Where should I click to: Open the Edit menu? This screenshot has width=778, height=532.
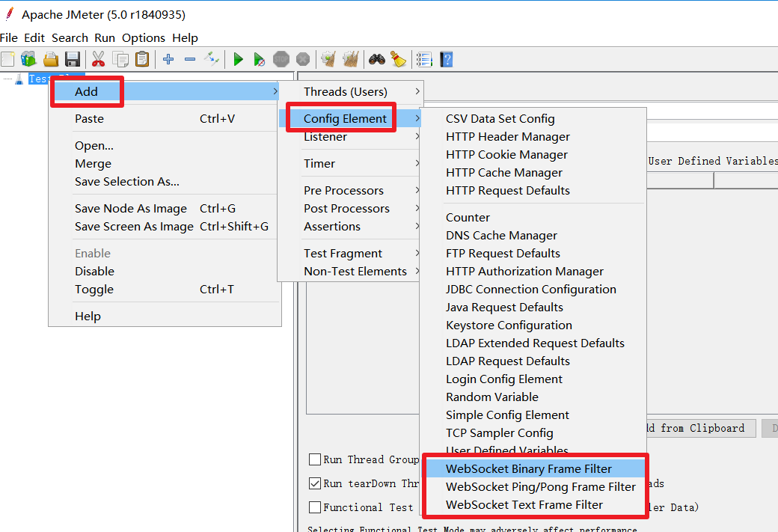tap(34, 37)
